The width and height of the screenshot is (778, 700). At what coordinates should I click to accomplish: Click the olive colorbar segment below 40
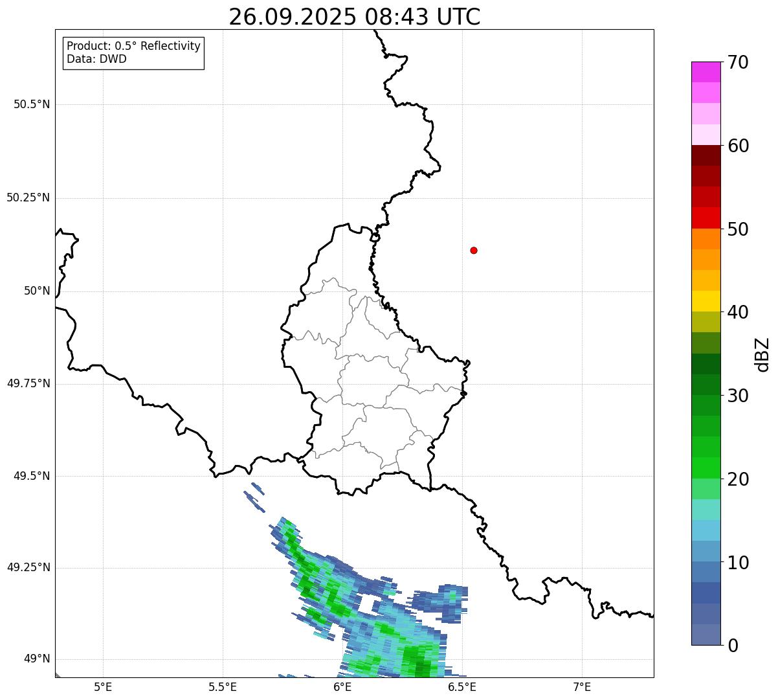point(706,322)
